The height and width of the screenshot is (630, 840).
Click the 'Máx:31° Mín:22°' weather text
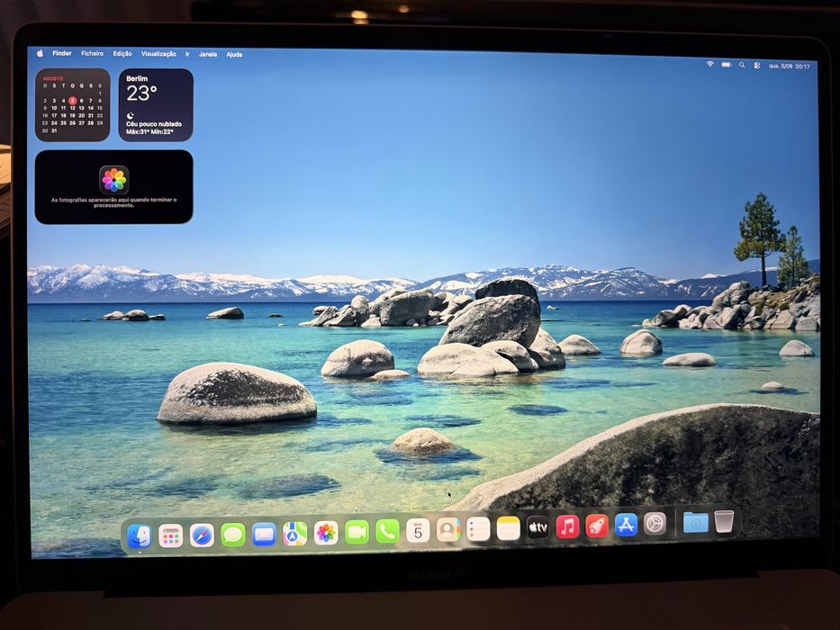(x=149, y=131)
